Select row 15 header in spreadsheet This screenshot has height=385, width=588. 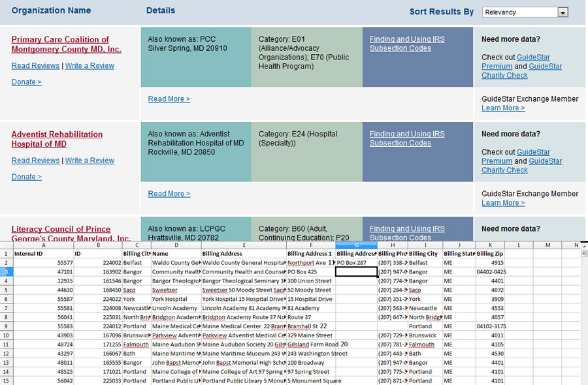click(7, 381)
